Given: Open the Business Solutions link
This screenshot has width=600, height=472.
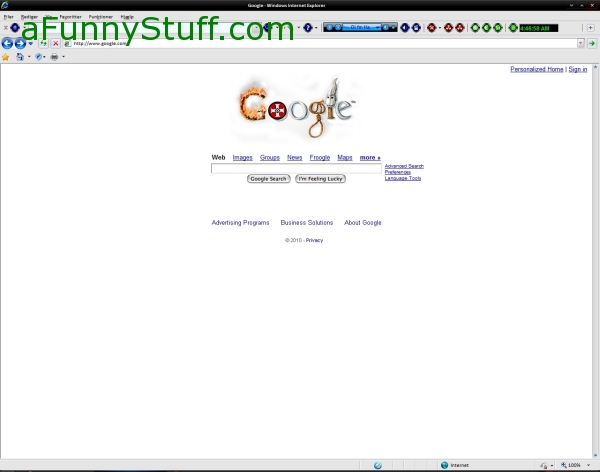Looking at the screenshot, I should click(307, 222).
